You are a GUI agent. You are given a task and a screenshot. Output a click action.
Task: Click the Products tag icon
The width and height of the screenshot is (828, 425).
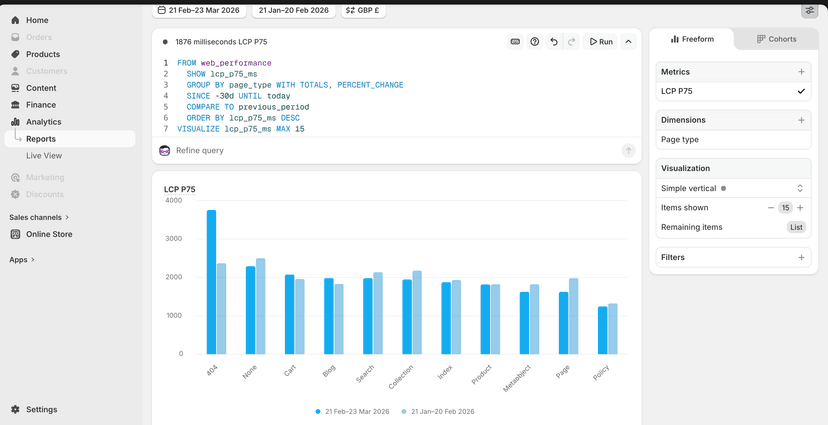point(15,54)
